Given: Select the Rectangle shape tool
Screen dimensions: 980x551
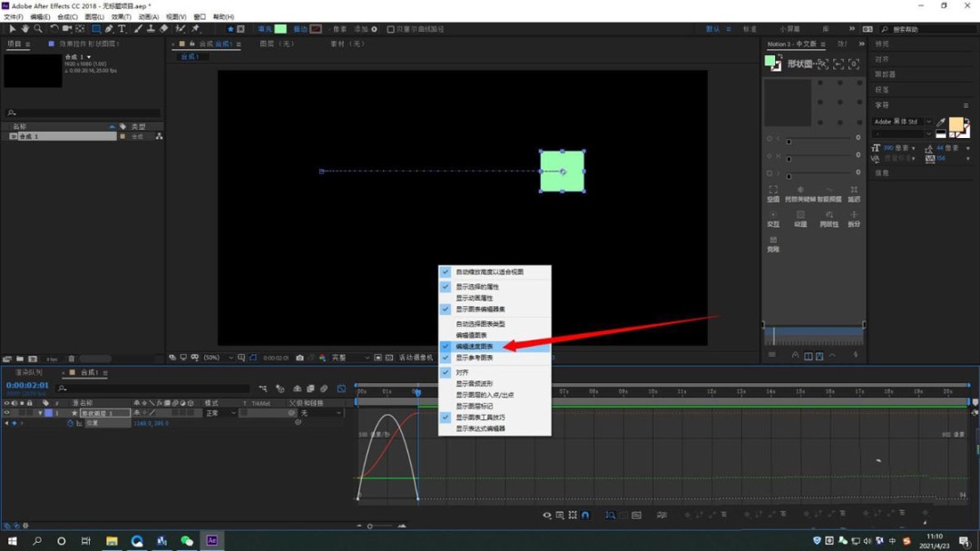Looking at the screenshot, I should coord(96,29).
